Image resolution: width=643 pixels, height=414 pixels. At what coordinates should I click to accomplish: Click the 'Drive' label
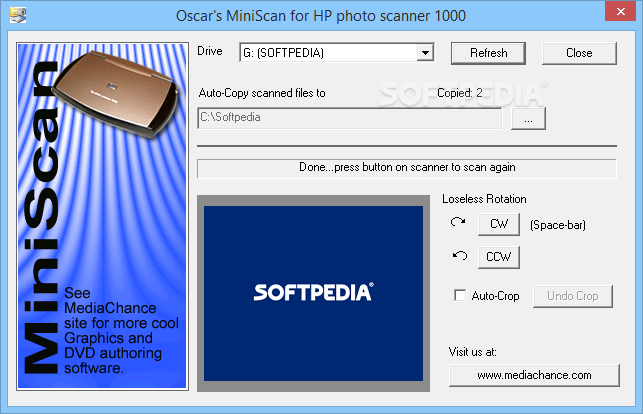point(210,51)
